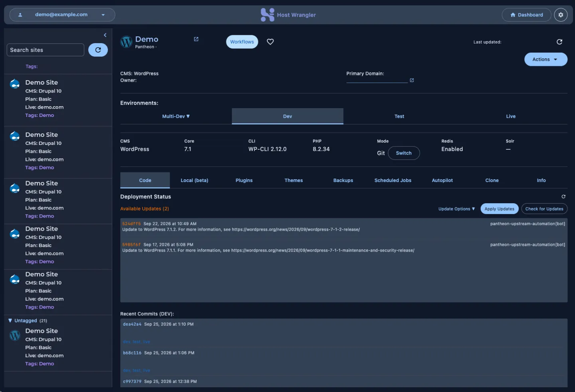Open the Clone tab
Screen dimensions: 575x392
[492, 180]
